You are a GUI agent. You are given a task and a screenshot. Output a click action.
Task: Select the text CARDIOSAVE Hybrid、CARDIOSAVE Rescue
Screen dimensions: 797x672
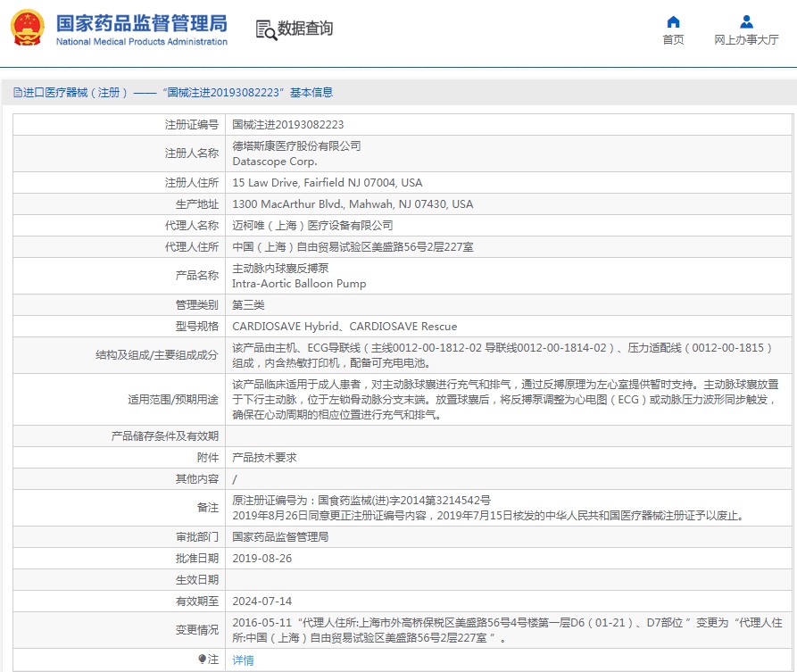click(345, 326)
